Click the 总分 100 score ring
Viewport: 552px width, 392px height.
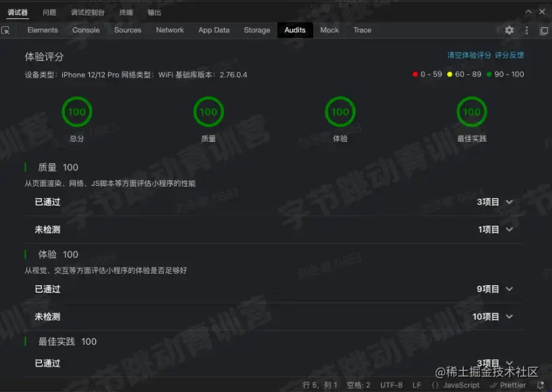76,112
